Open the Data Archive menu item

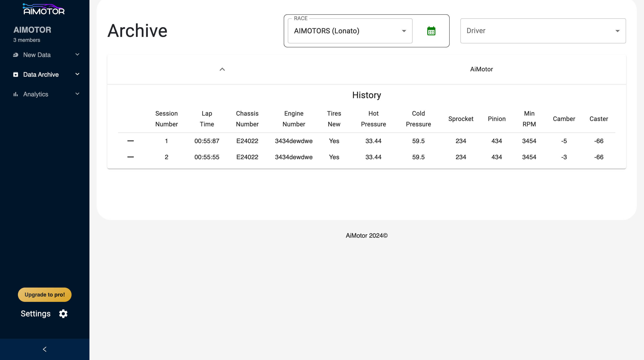(x=41, y=74)
